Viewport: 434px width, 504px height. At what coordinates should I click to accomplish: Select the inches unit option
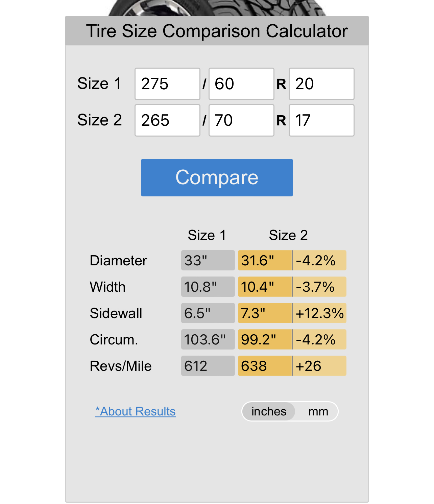[269, 411]
